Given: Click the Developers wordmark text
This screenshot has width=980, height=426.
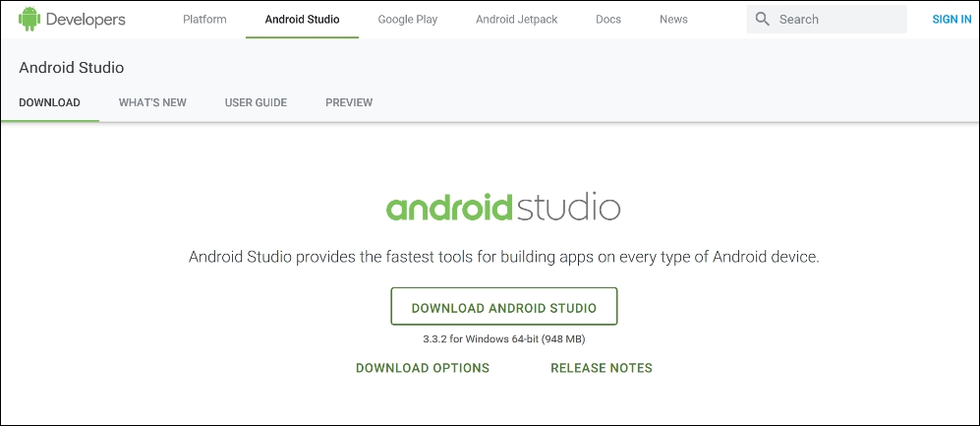Looking at the screenshot, I should [x=86, y=20].
